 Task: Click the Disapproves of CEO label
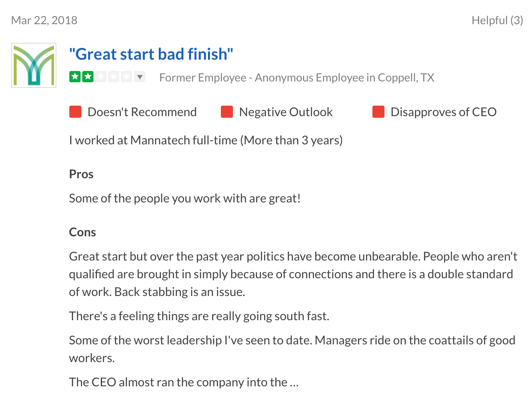click(443, 112)
